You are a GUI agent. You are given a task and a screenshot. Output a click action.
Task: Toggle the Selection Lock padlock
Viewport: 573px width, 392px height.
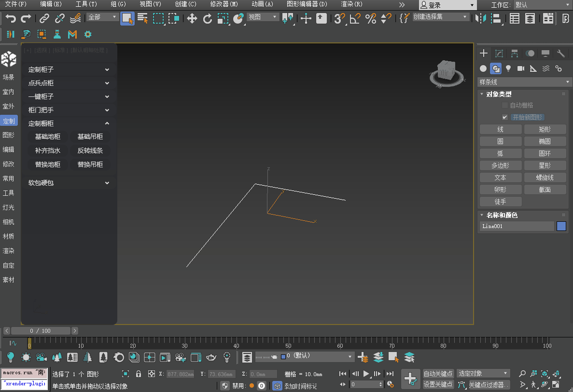139,374
